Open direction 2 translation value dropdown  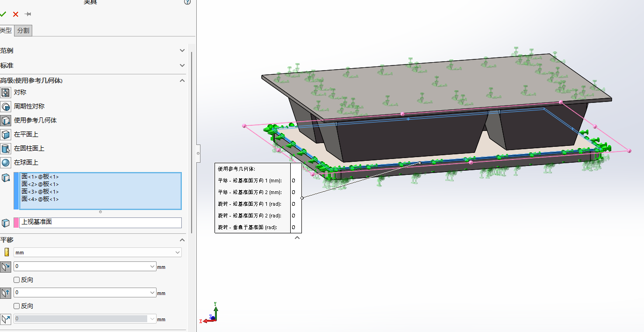pos(151,292)
